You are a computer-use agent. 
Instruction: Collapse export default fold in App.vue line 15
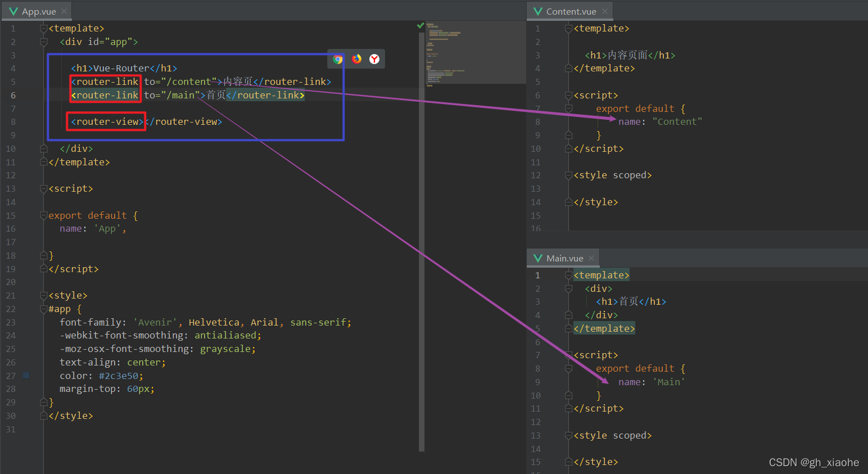point(44,215)
